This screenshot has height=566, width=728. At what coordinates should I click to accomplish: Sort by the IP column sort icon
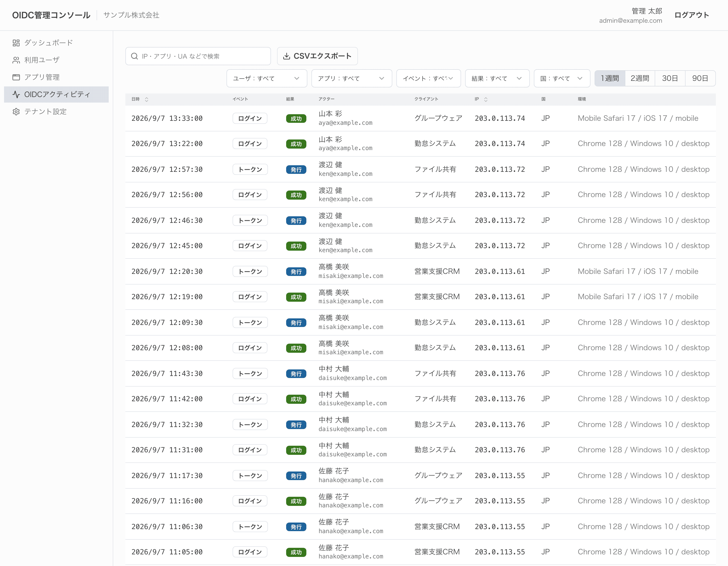pos(486,99)
